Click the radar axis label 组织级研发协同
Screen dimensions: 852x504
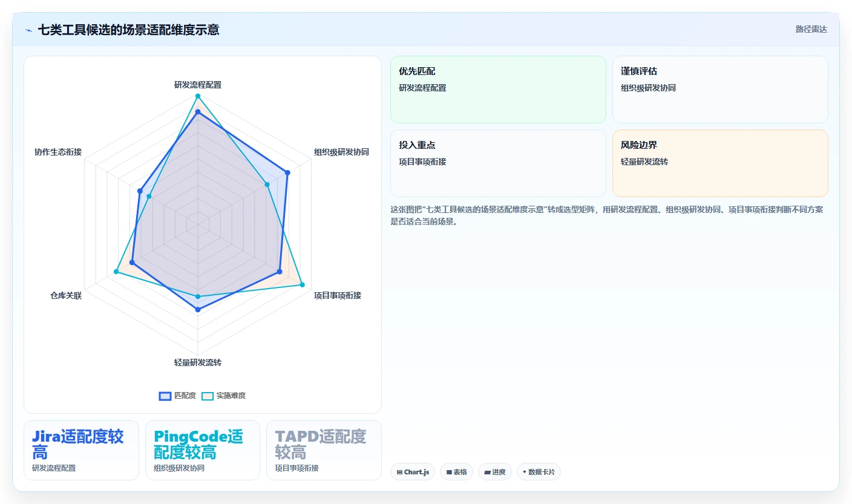341,152
